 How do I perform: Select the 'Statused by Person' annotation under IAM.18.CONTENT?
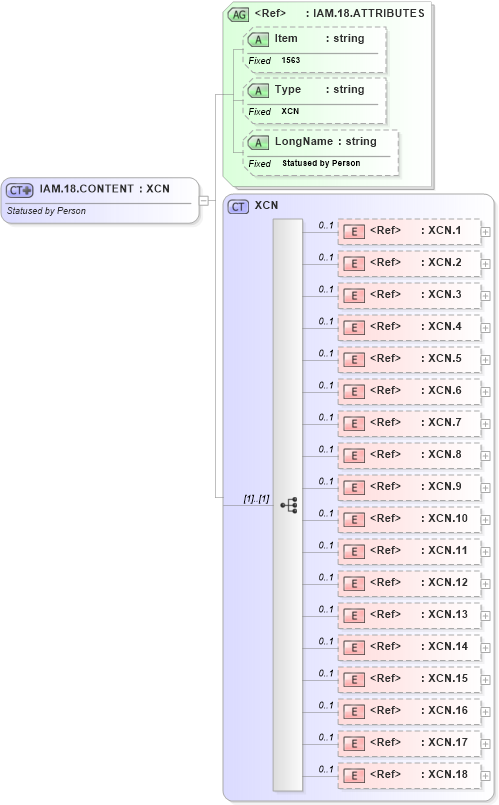tap(46, 211)
